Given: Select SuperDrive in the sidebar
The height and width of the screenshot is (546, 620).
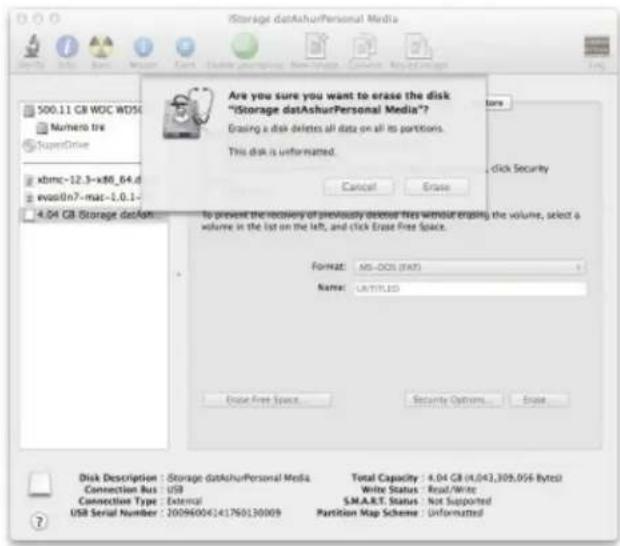Looking at the screenshot, I should pyautogui.click(x=56, y=145).
